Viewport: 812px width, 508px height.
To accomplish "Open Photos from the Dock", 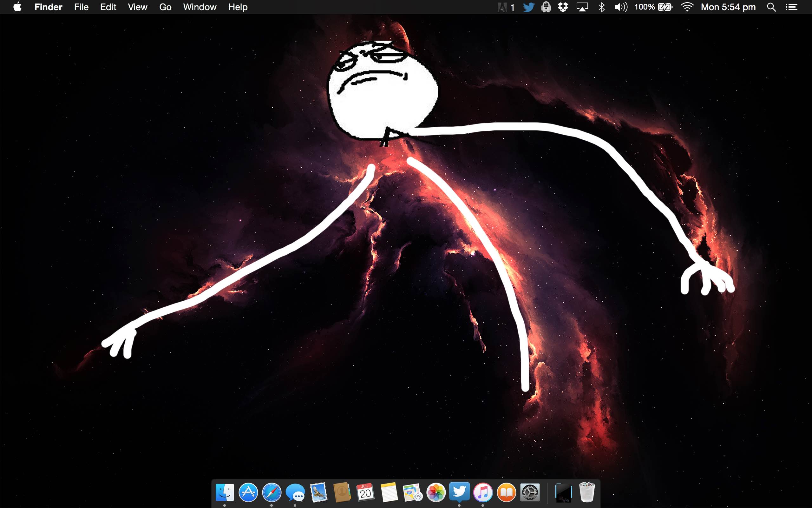I will [436, 492].
